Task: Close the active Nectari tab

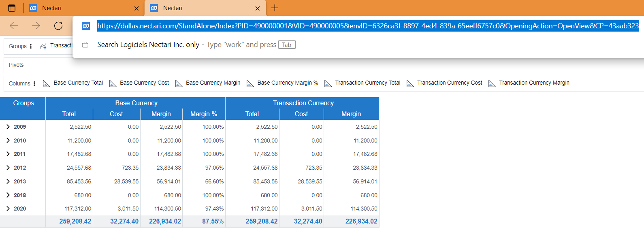Action: point(258,8)
